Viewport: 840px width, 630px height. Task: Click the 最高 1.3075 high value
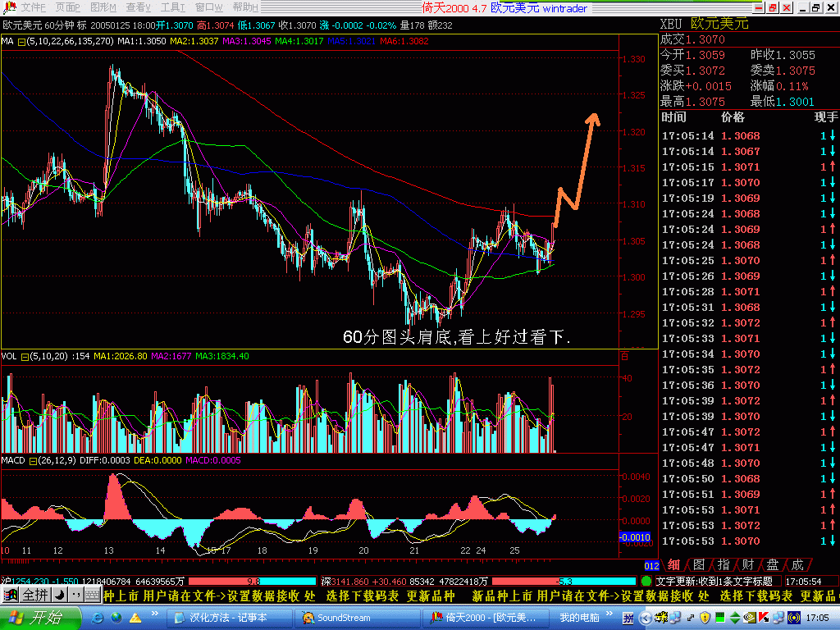point(692,102)
